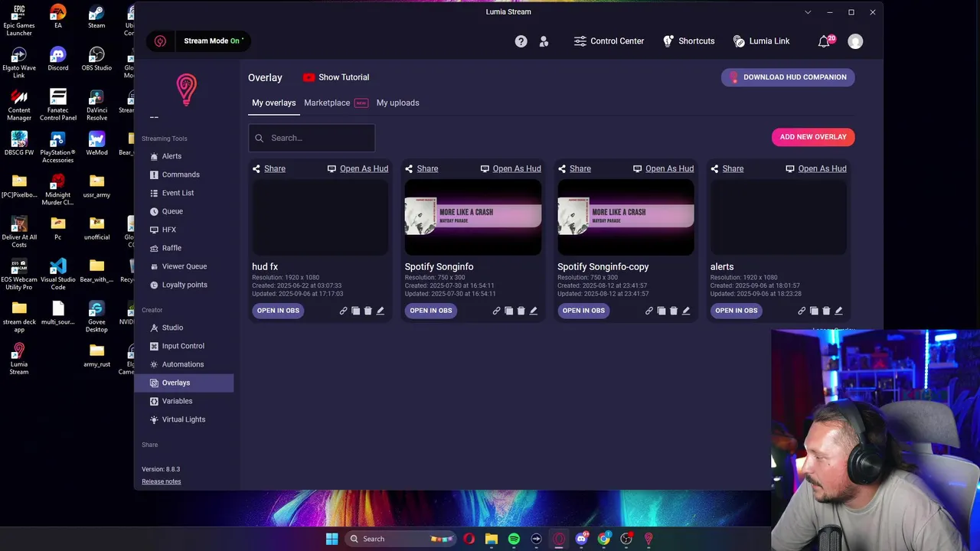980x551 pixels.
Task: Click Spotify Songinfo overlay thumbnail
Action: (473, 217)
